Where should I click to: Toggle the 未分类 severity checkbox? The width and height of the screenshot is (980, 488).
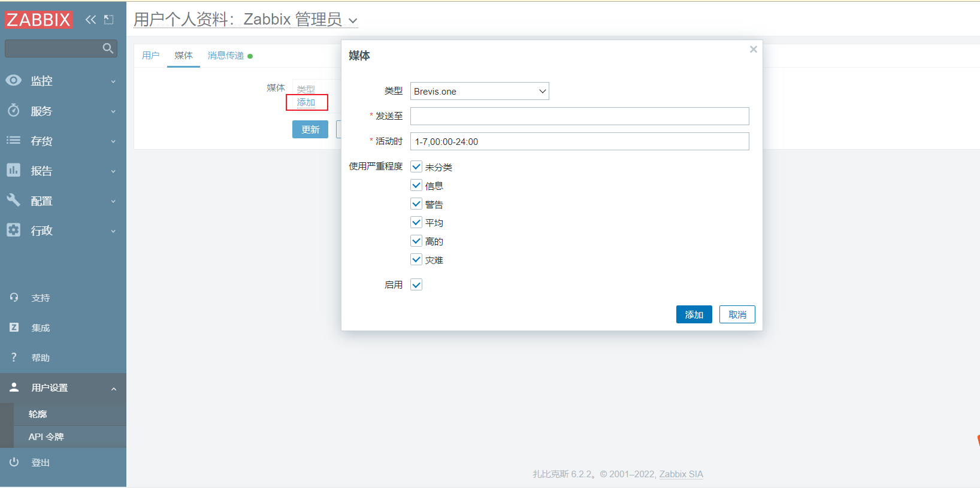tap(416, 166)
